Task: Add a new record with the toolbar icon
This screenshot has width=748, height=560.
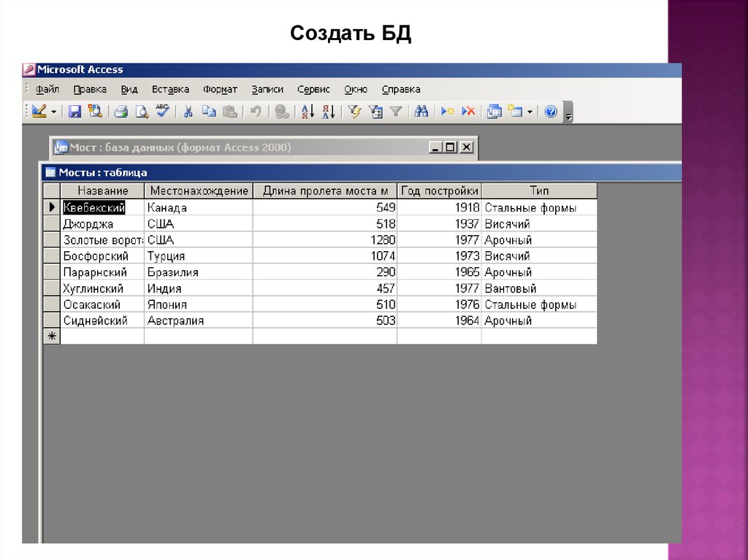Action: (x=448, y=112)
